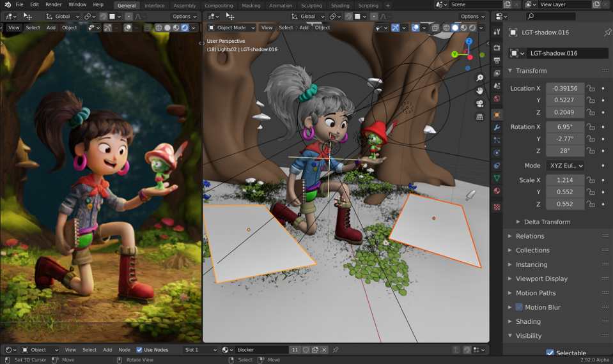Switch to Compositing workspace tab
This screenshot has height=364, width=613.
(x=219, y=6)
